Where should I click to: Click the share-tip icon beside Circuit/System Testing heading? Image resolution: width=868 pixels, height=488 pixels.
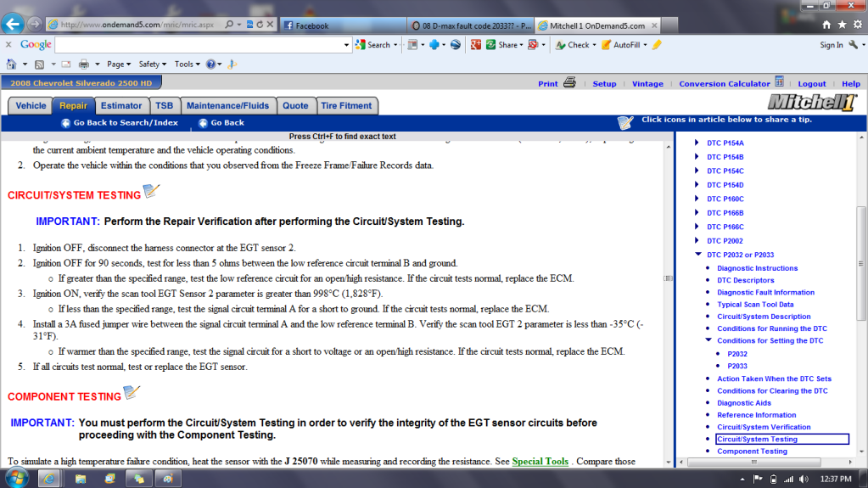click(x=151, y=191)
